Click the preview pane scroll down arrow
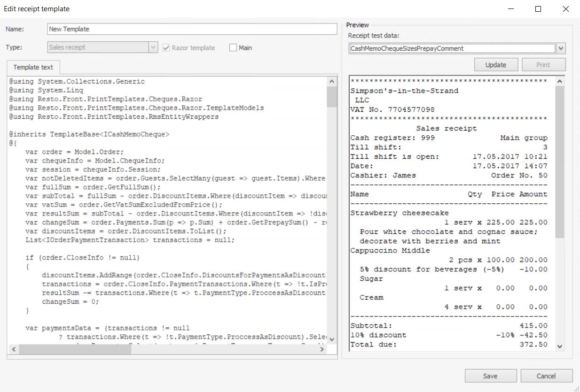This screenshot has height=392, width=580. pyautogui.click(x=559, y=346)
